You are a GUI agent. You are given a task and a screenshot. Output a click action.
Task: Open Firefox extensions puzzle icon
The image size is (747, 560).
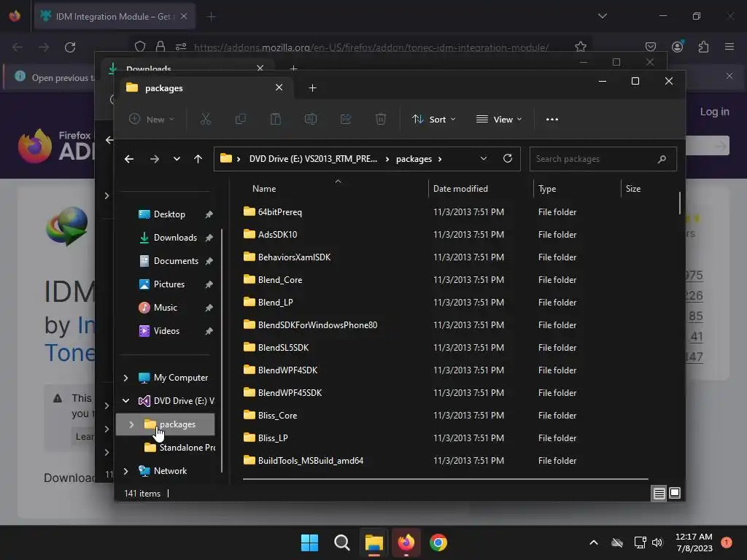[703, 47]
